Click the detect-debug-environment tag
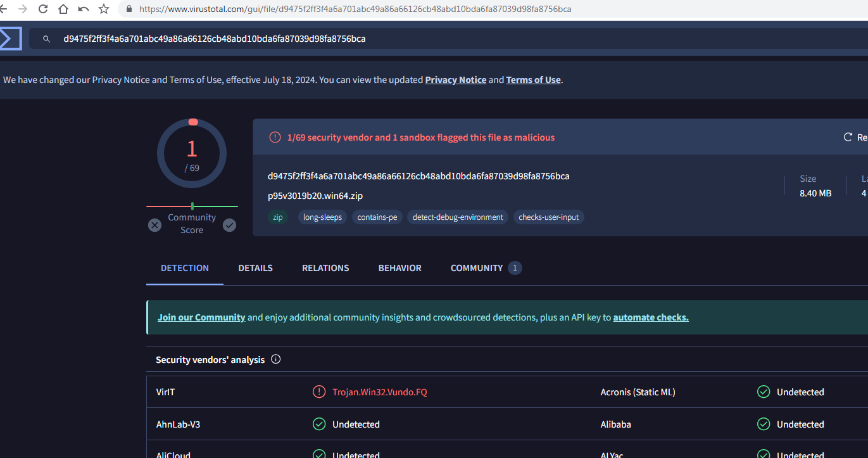Viewport: 868px width, 458px height. point(458,217)
